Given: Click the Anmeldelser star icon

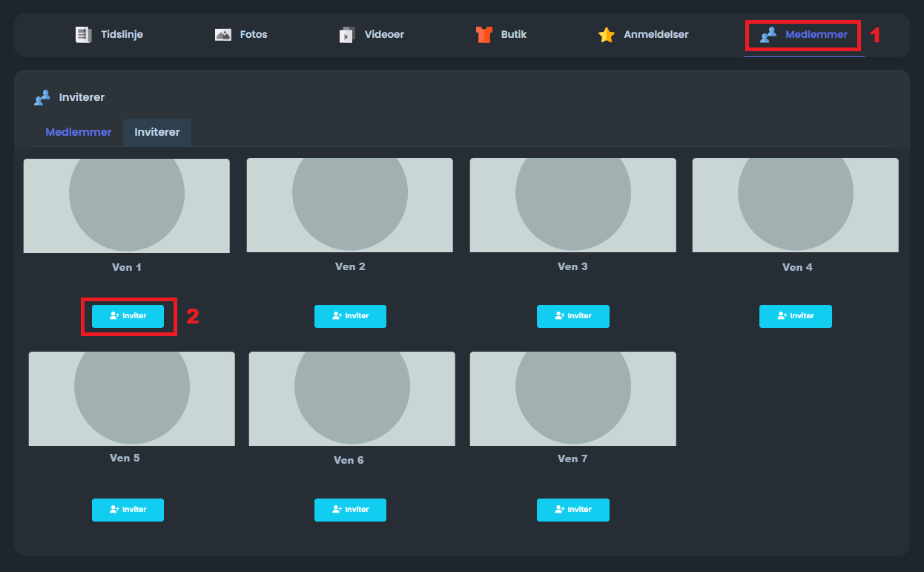Looking at the screenshot, I should tap(607, 35).
